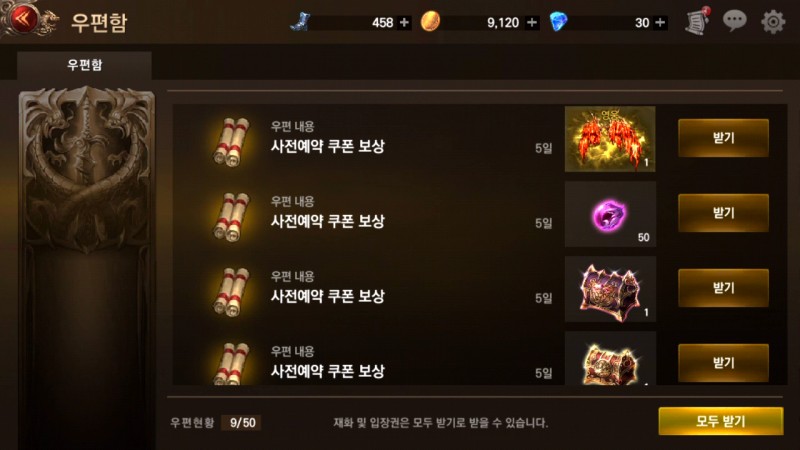Viewport: 800px width, 450px height.
Task: View the purple orb 50 reward thumbnail
Action: click(610, 214)
